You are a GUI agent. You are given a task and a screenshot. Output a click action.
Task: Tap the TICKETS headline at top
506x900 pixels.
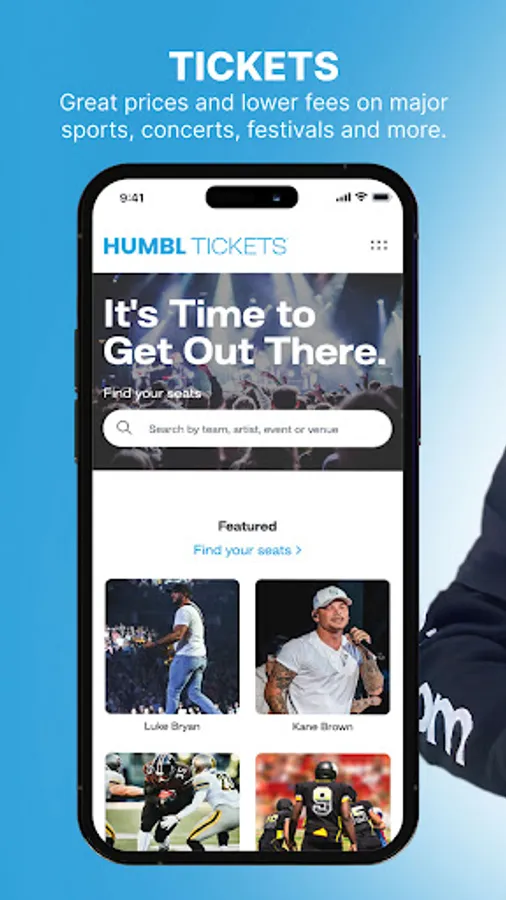tap(254, 66)
